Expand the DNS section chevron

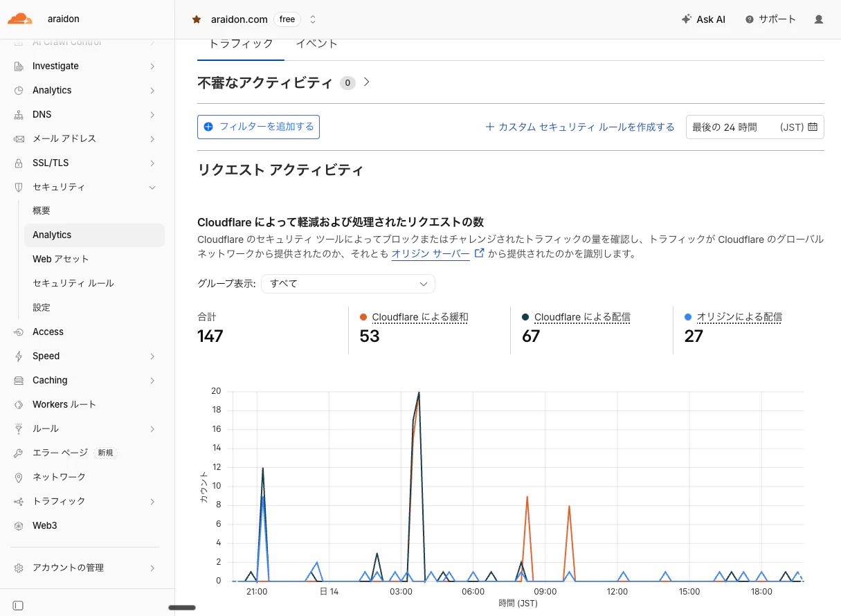tap(152, 115)
